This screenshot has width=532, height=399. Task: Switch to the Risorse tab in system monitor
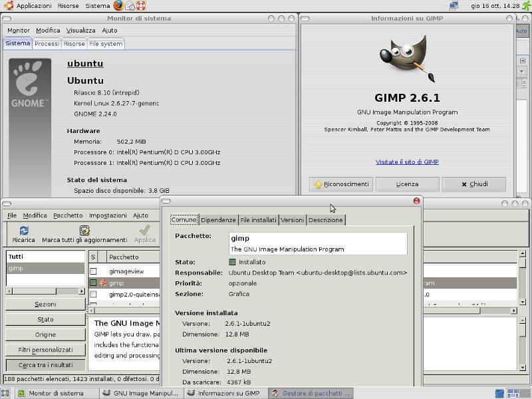point(74,44)
